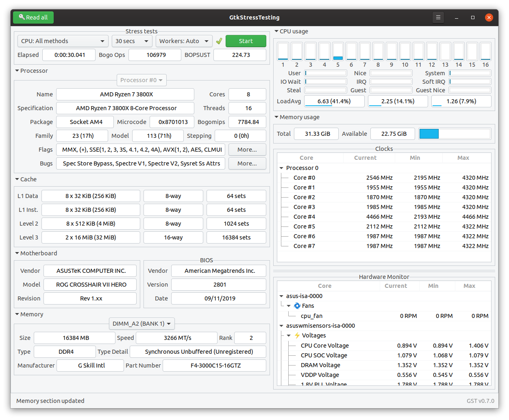Click CPU 5 usage bar
The image size is (509, 420).
coord(338,51)
